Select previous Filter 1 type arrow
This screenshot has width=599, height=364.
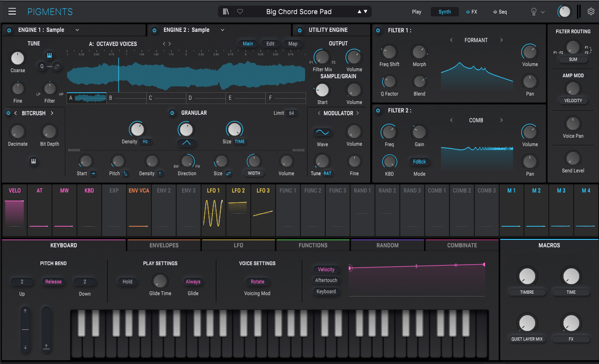[x=451, y=40]
